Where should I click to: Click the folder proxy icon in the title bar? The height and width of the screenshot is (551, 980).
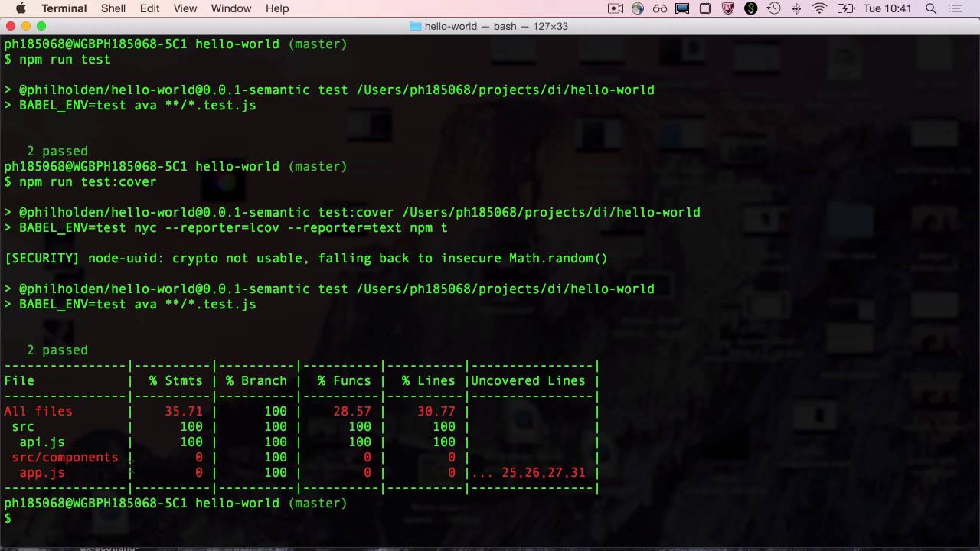416,26
